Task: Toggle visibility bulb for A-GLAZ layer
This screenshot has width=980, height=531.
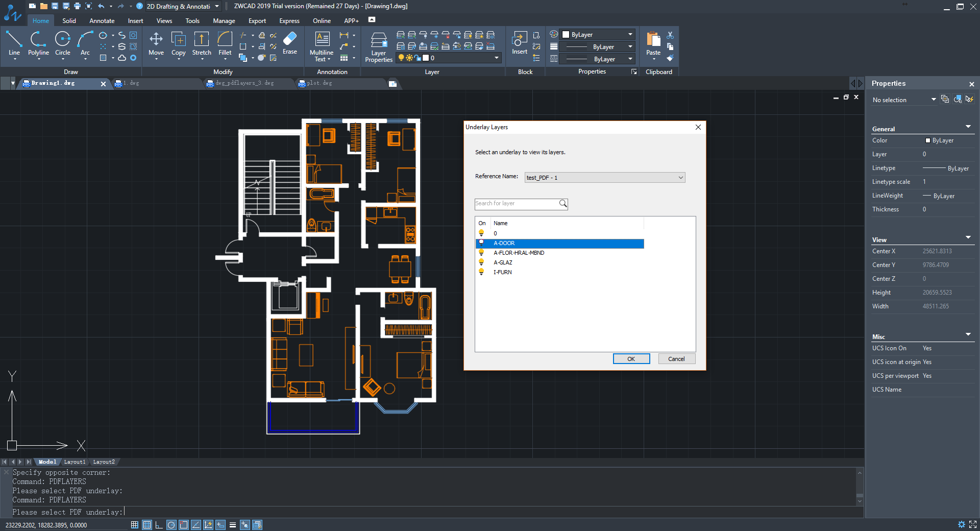Action: click(x=481, y=262)
